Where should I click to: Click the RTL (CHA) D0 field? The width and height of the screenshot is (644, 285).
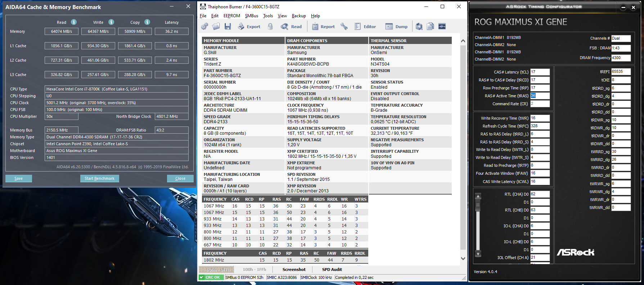pyautogui.click(x=540, y=194)
